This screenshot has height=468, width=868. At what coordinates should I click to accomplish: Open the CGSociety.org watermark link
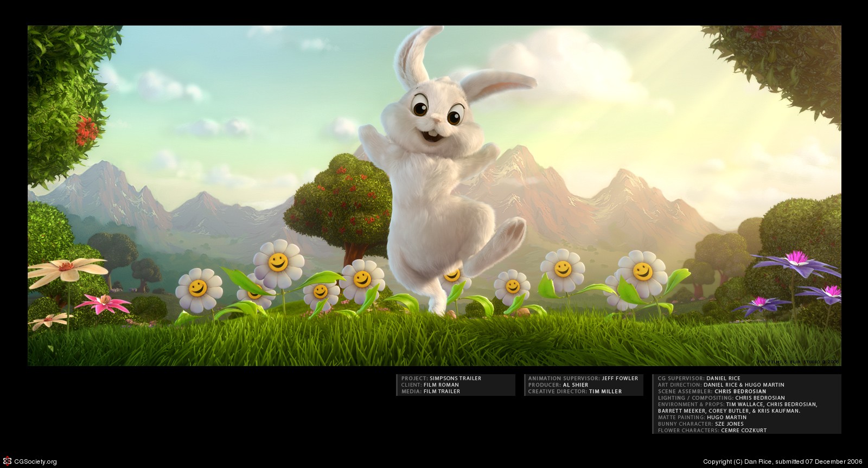tap(35, 462)
